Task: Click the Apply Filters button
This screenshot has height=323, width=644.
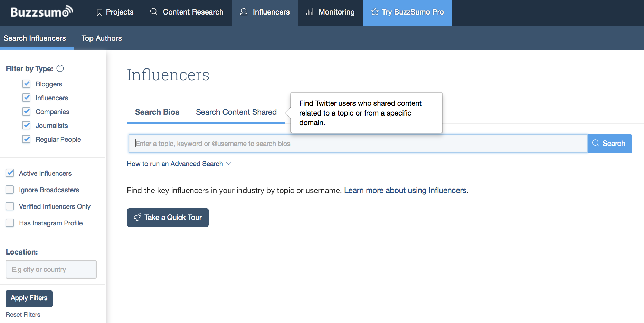Action: point(29,298)
